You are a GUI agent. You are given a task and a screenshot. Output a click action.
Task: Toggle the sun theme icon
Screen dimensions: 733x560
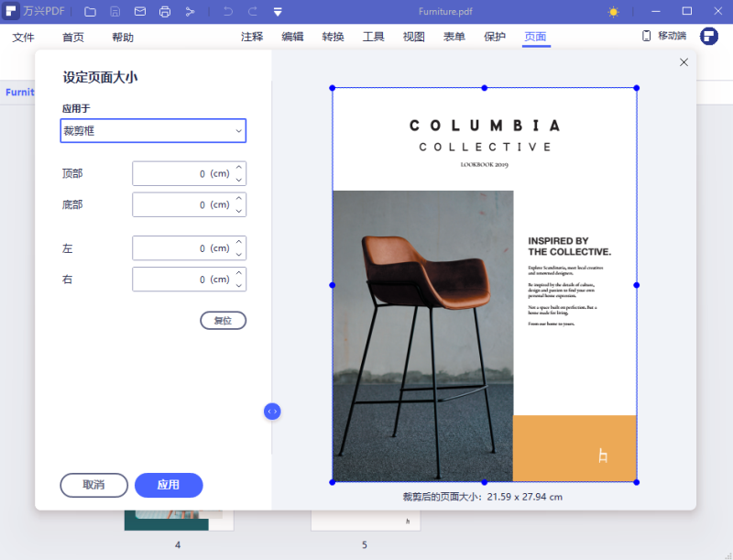pos(613,12)
